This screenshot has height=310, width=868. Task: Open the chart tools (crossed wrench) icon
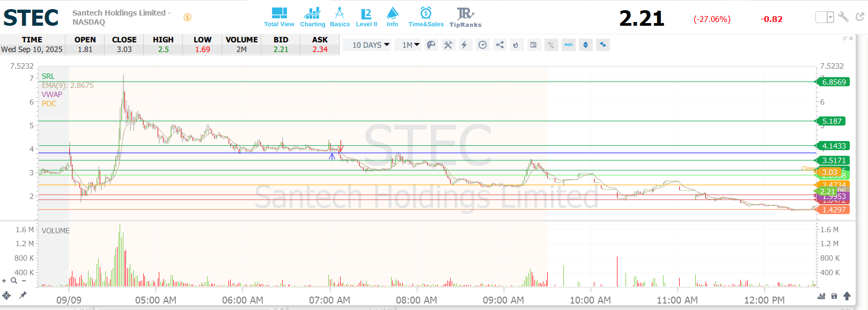[x=448, y=45]
